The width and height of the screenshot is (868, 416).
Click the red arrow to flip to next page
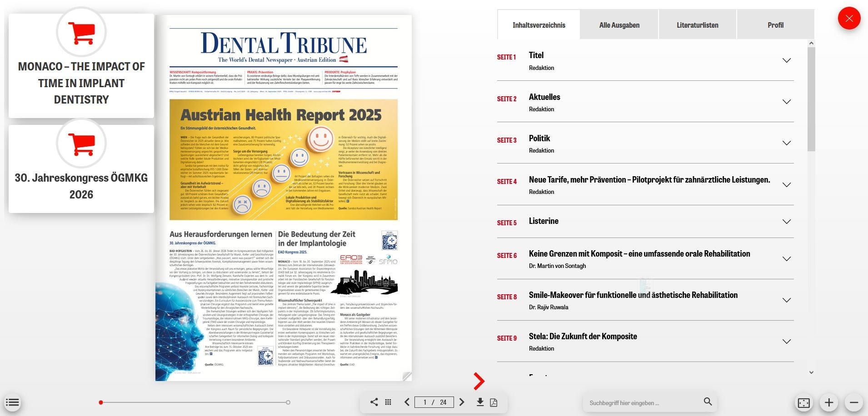(479, 381)
